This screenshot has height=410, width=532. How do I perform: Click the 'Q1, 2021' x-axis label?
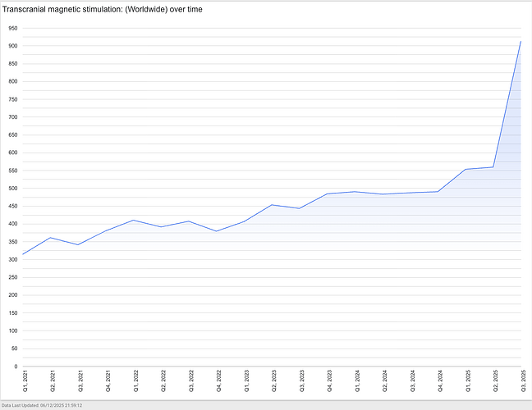[x=23, y=382]
